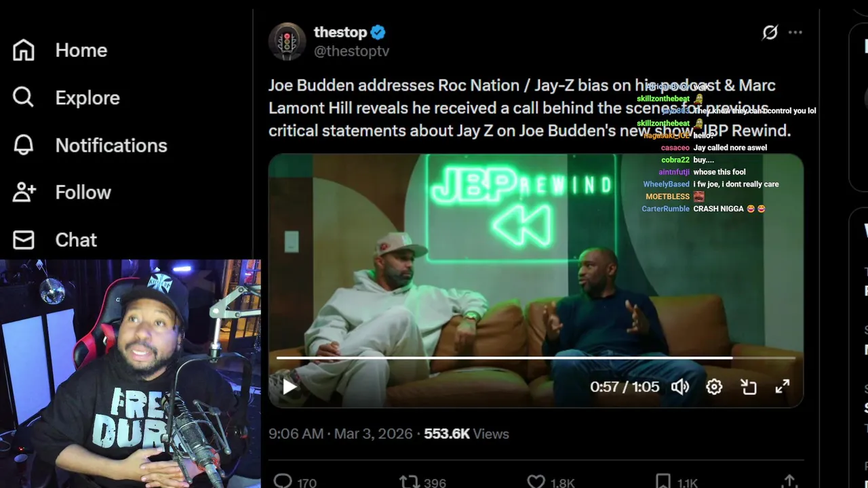
Task: Open video settings gear
Action: (x=714, y=387)
